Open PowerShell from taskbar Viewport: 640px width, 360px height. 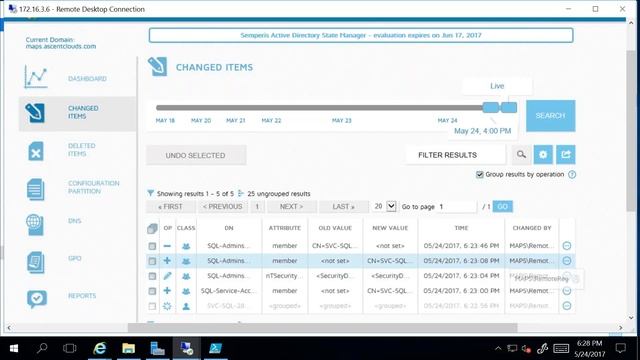216,348
